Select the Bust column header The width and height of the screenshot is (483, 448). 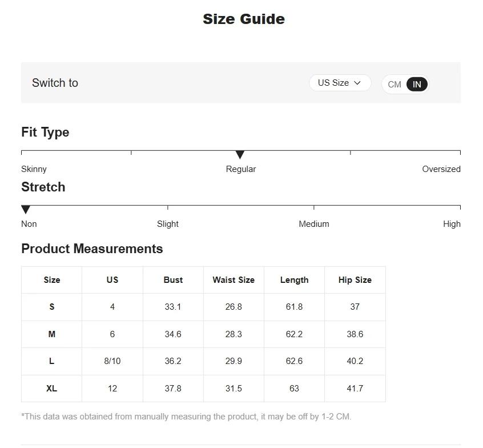click(173, 280)
